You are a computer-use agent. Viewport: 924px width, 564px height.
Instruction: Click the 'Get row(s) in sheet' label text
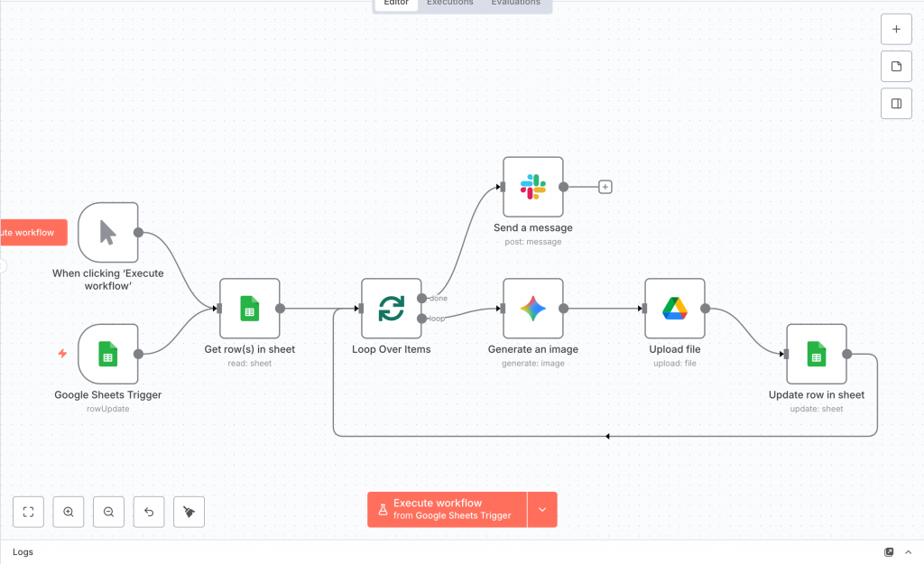tap(250, 349)
